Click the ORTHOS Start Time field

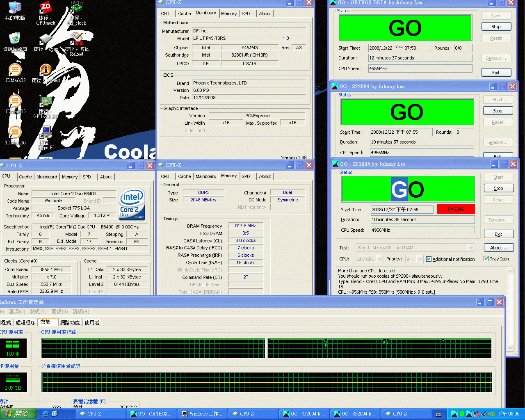point(399,48)
